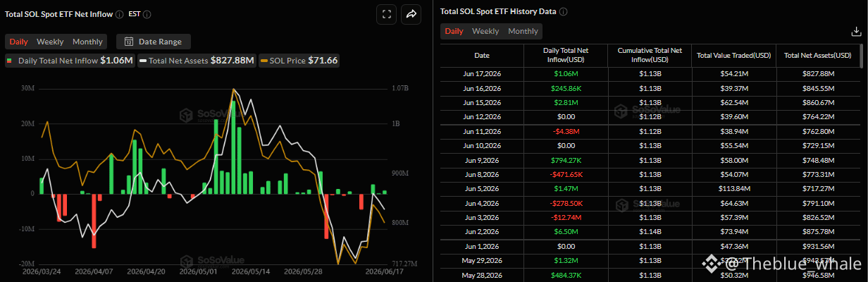
Task: Select the Jun 1,2026 date cell
Action: tap(482, 247)
